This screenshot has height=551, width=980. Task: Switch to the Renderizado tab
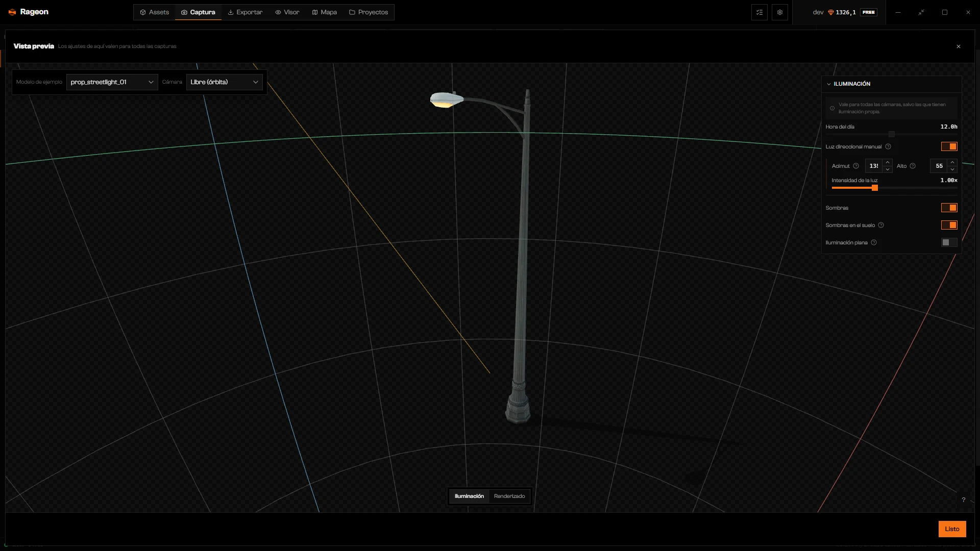509,496
